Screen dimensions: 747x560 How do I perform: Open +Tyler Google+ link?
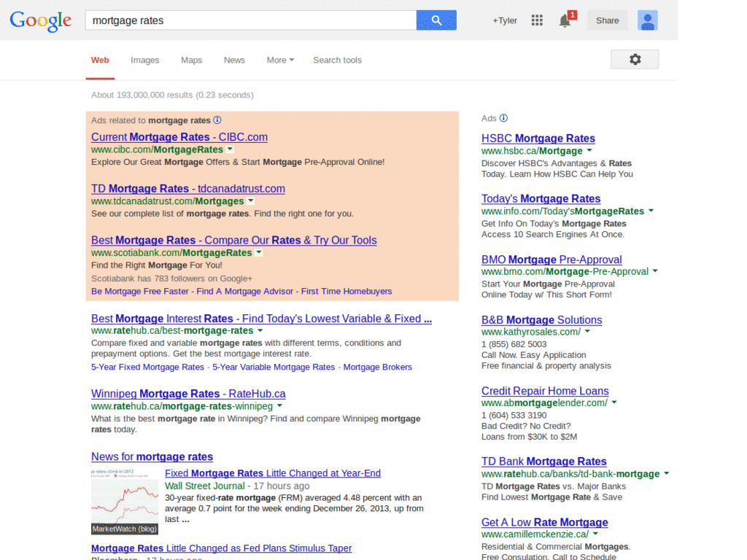505,20
